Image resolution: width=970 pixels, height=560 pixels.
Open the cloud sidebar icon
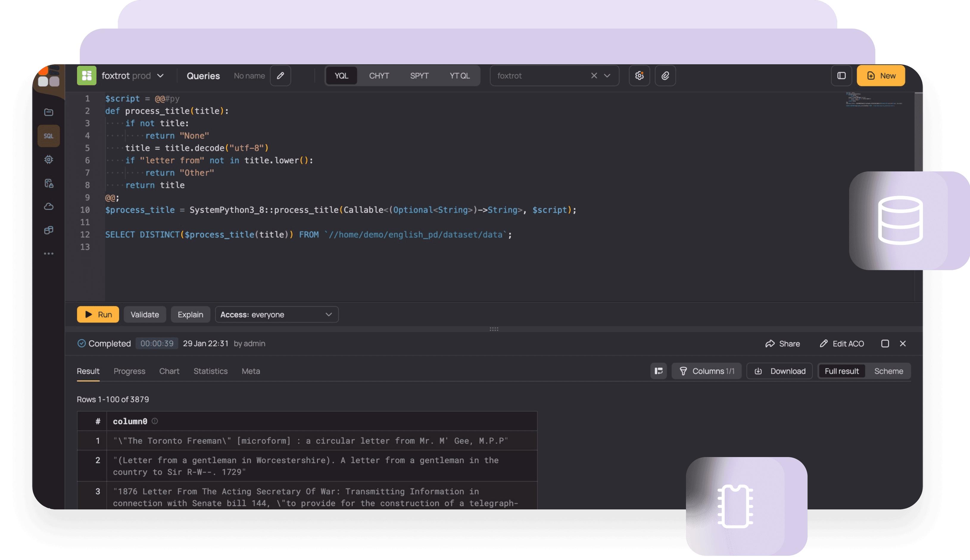[49, 207]
